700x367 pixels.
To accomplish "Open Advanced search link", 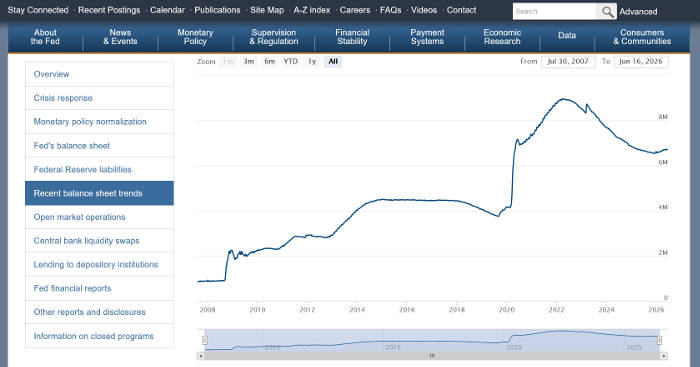I will 638,12.
